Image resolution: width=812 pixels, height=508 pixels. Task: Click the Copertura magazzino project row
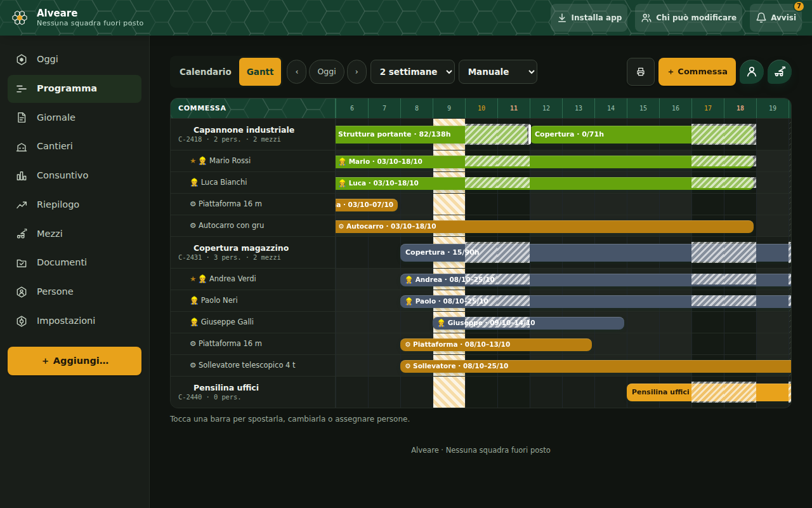point(252,253)
